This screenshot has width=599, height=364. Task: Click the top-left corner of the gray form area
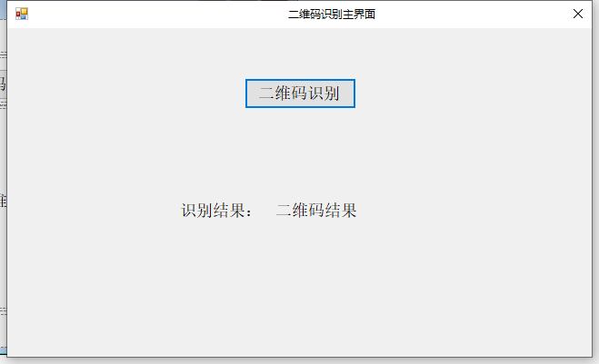pos(13,33)
